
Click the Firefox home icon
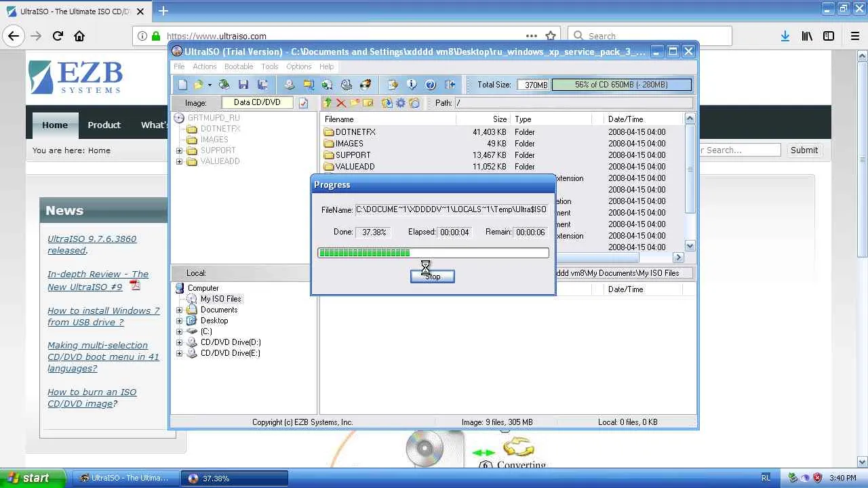click(79, 36)
